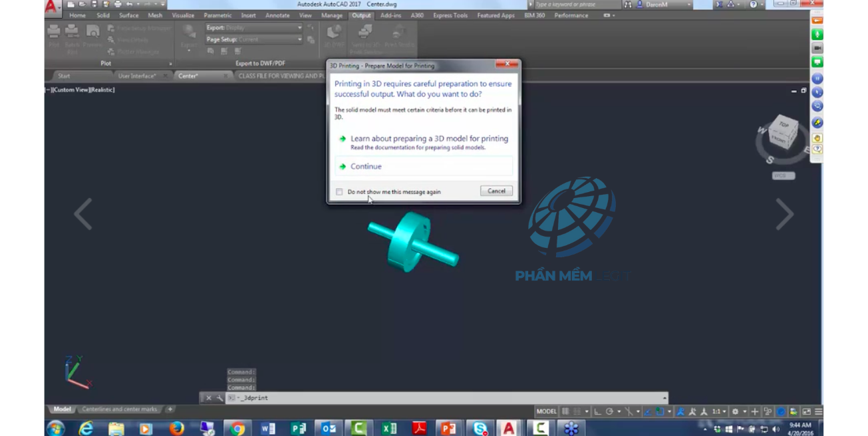Image resolution: width=868 pixels, height=436 pixels.
Task: Click the new layout plus tab
Action: pyautogui.click(x=170, y=409)
